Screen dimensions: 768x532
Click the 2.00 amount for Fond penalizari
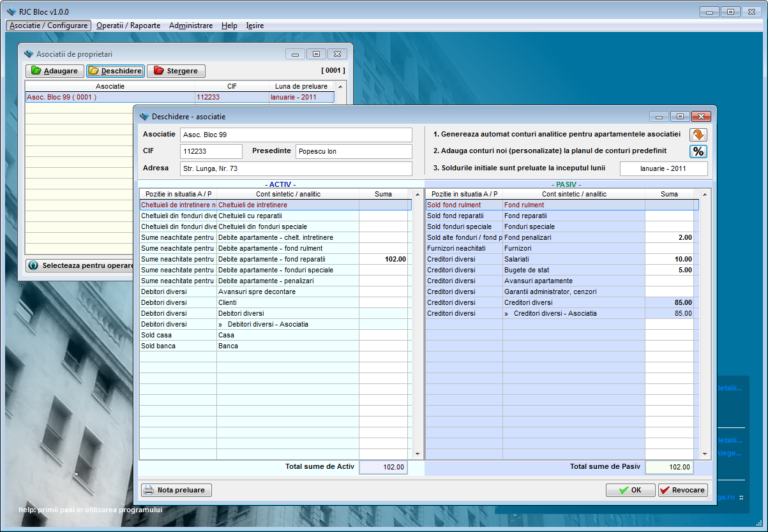pyautogui.click(x=669, y=237)
